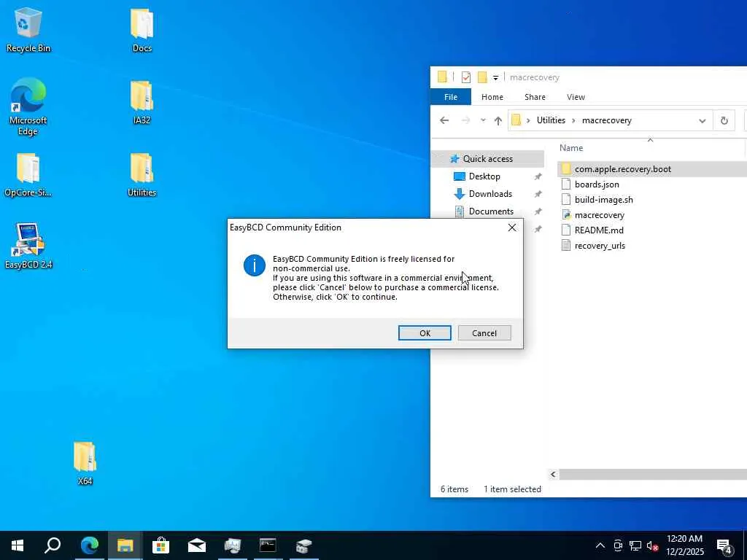Screen dimensions: 747x560
Task: Open the volume control in system tray
Action: 652,545
